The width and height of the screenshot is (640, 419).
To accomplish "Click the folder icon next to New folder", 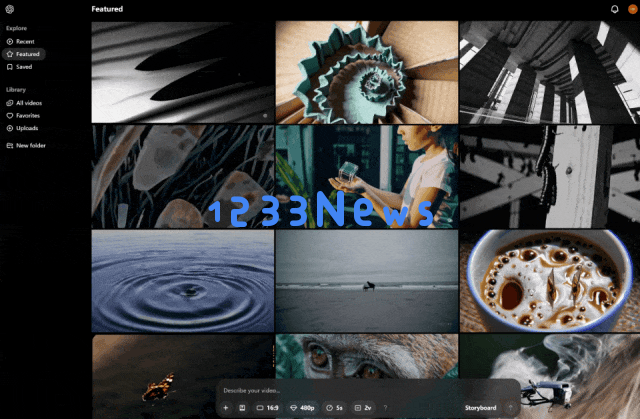I will coord(10,146).
